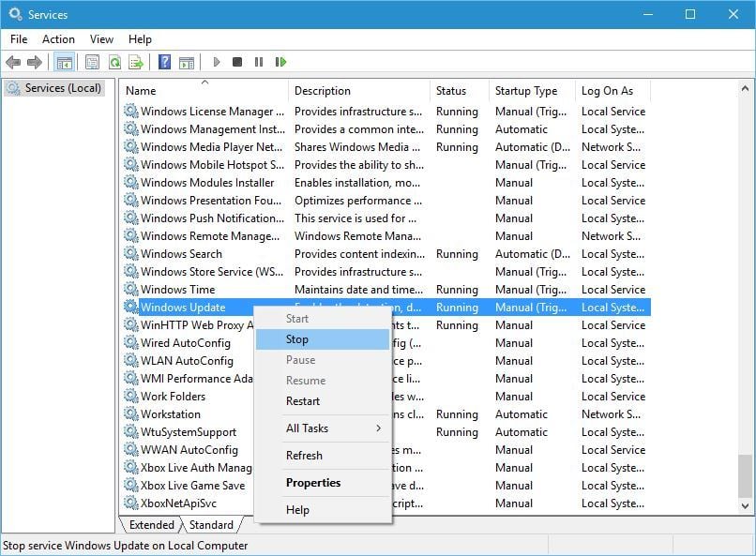756x556 pixels.
Task: Select the Xbox Live Game Save service
Action: pyautogui.click(x=193, y=485)
